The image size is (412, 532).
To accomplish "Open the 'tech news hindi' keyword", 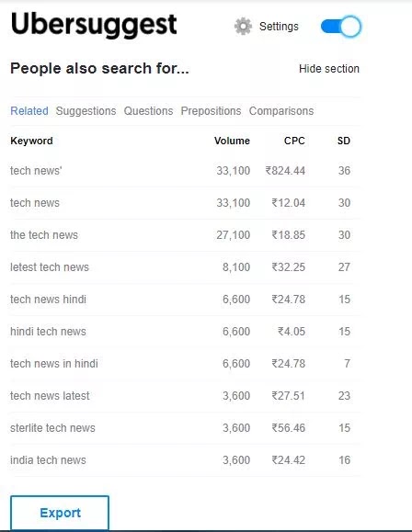I will pos(48,300).
